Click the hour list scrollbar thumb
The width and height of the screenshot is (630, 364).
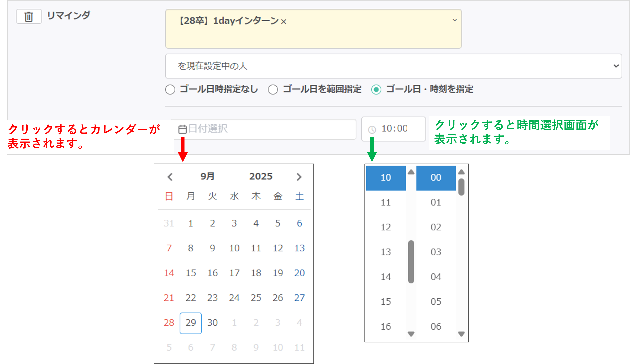(411, 262)
